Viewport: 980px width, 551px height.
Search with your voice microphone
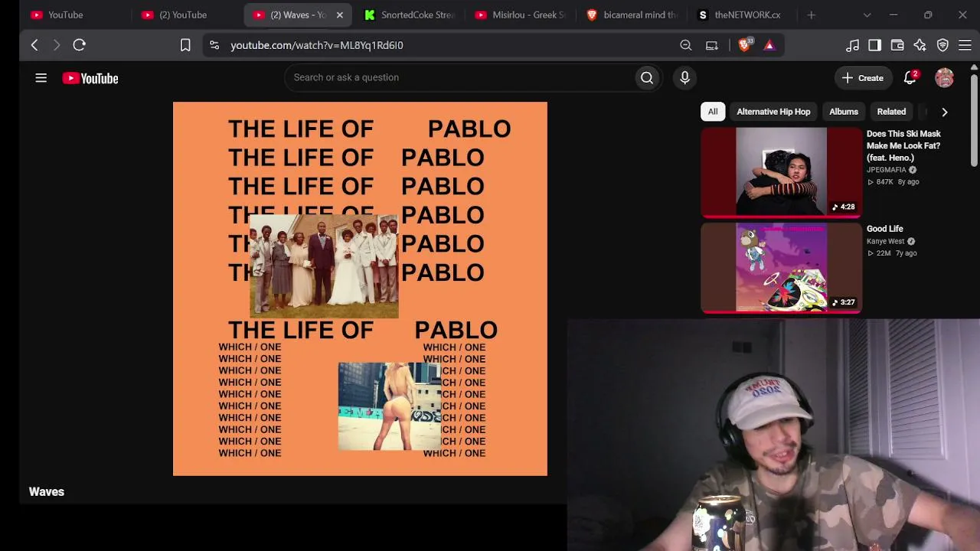coord(684,77)
